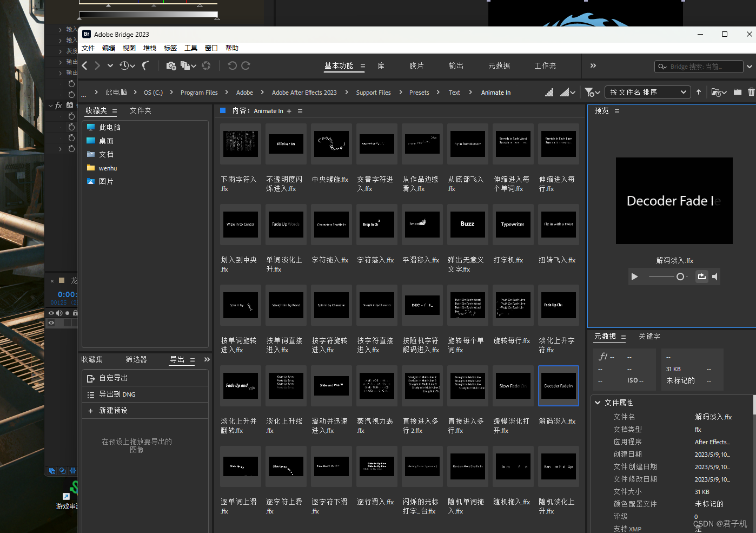Viewport: 756px width, 533px height.
Task: Mute the preview audio speaker icon
Action: coord(715,277)
